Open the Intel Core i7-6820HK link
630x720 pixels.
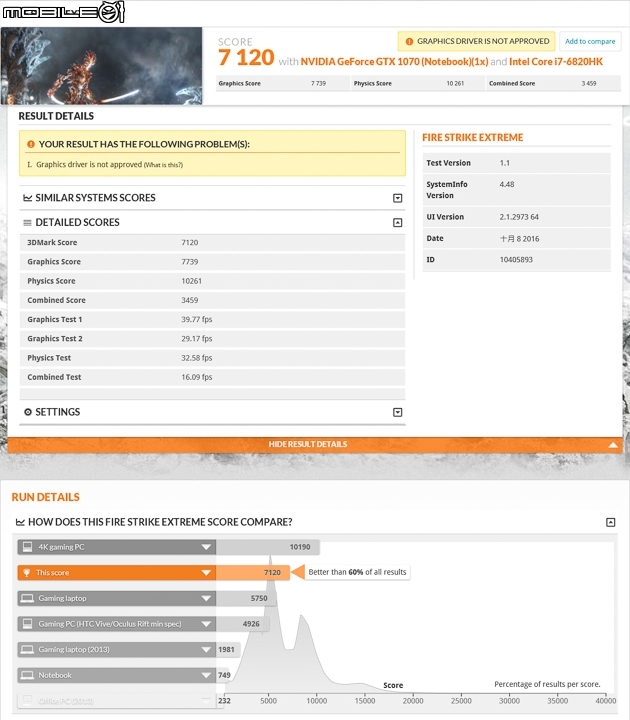pos(556,62)
